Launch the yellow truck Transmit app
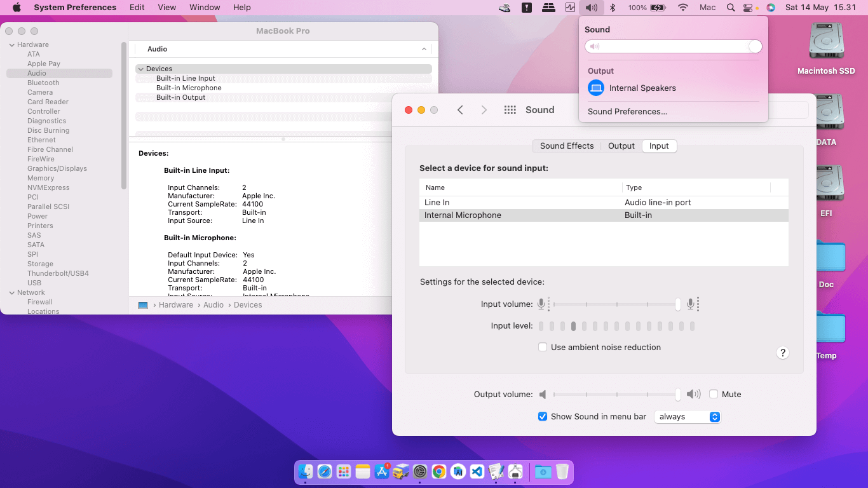 pos(401,471)
